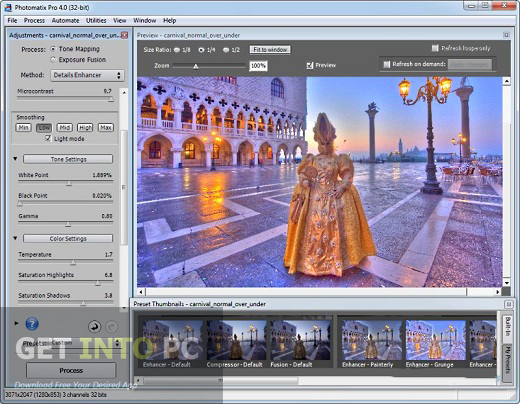This screenshot has height=404, width=520.
Task: Toggle Light mode checkbox
Action: click(x=48, y=138)
